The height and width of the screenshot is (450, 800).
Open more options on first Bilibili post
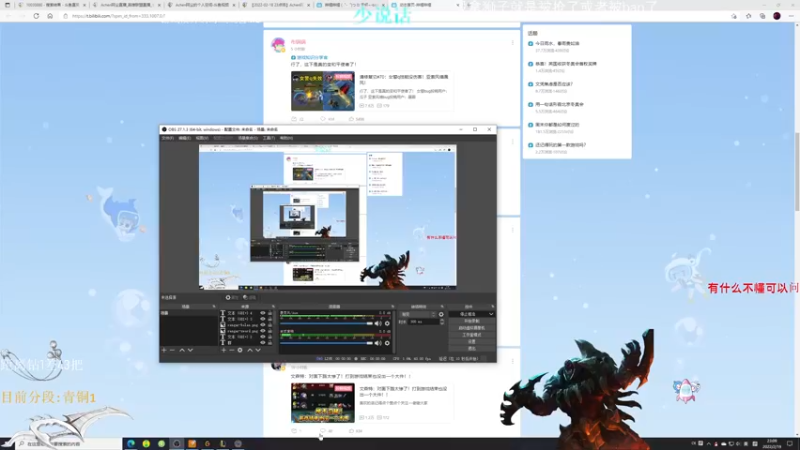(x=512, y=43)
